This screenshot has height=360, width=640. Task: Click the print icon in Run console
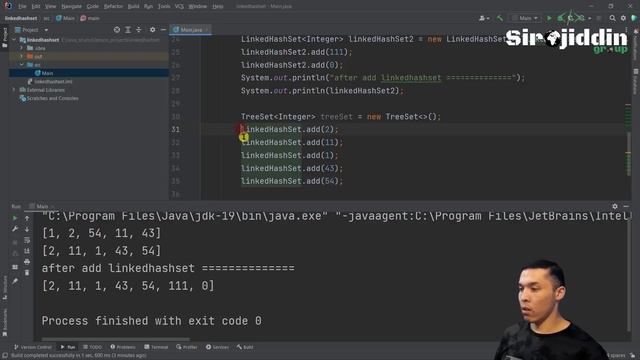[x=27, y=262]
